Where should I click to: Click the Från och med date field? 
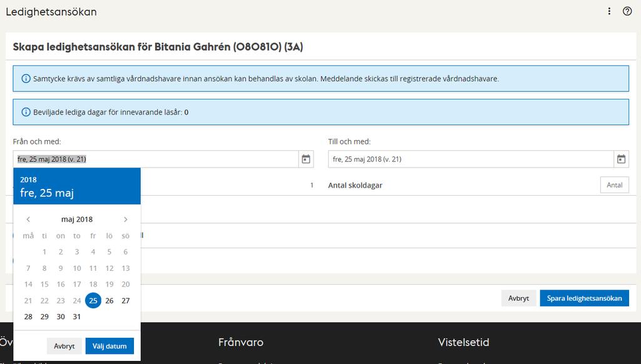(156, 159)
